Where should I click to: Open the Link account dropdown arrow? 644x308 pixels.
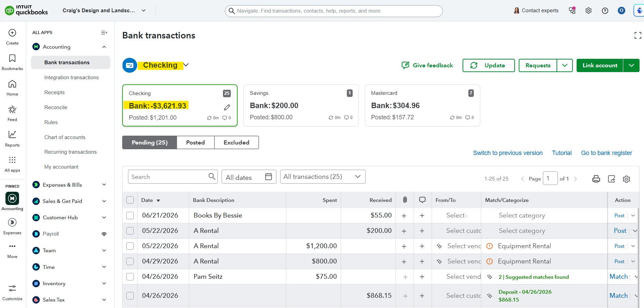(631, 65)
